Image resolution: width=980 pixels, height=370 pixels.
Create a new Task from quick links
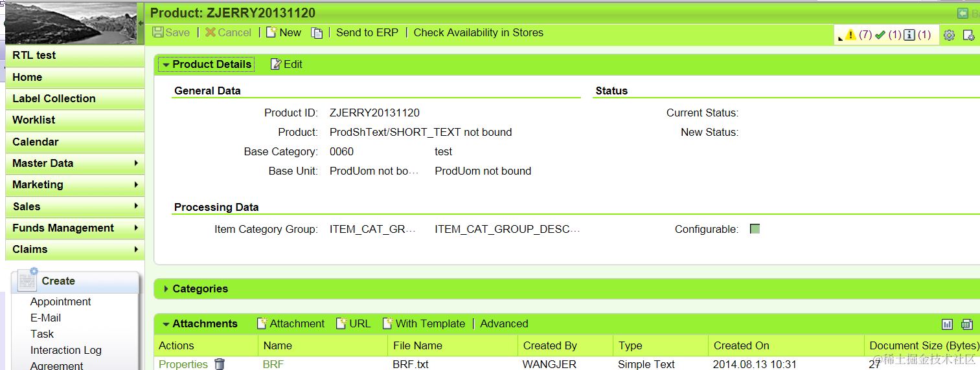[x=42, y=334]
